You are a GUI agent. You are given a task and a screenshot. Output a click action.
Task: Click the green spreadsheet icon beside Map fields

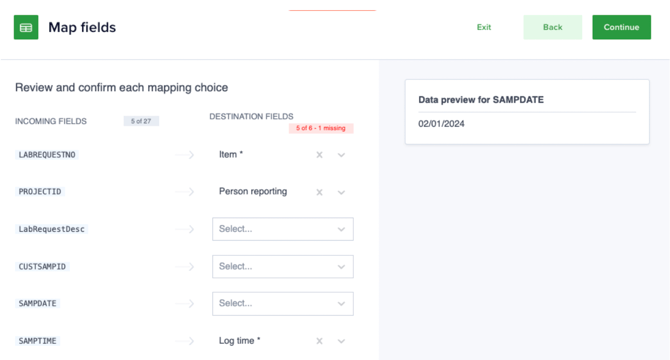click(x=26, y=27)
